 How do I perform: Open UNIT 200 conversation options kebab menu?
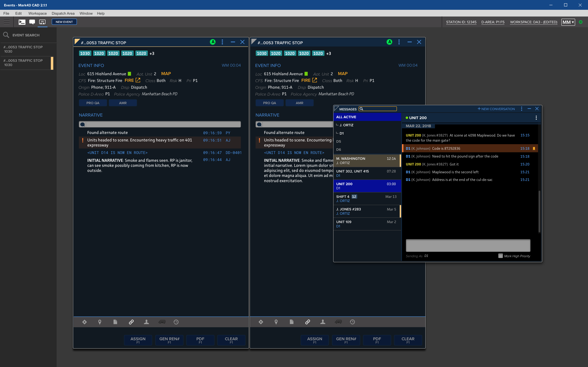(x=536, y=118)
